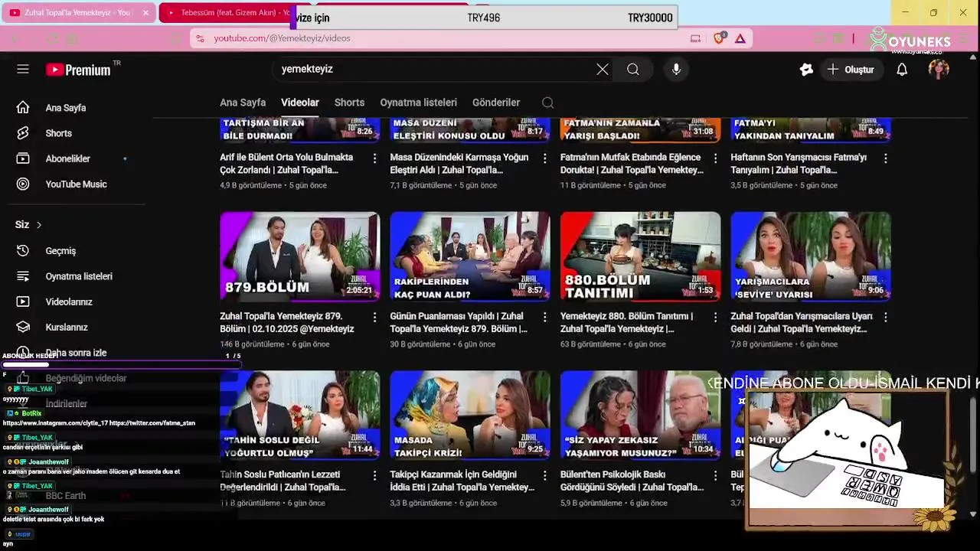
Task: Play the Siz Yapay Zekasız Yaşamıyor Musunuz thumbnail
Action: [640, 415]
